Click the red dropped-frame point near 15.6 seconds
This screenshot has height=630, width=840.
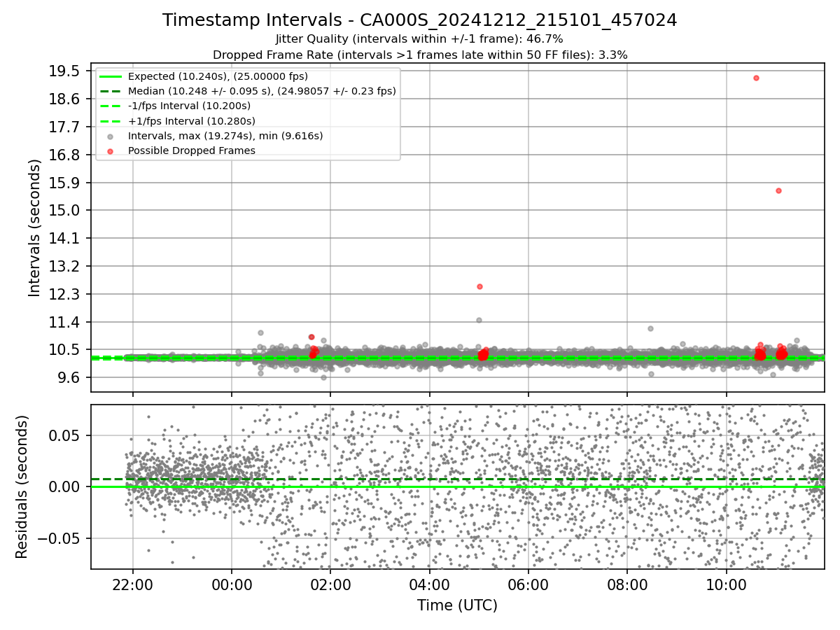click(778, 190)
